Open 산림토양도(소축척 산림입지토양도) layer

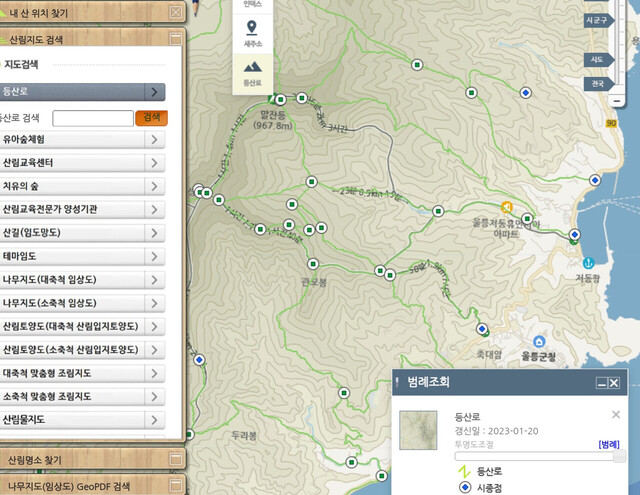pyautogui.click(x=82, y=350)
